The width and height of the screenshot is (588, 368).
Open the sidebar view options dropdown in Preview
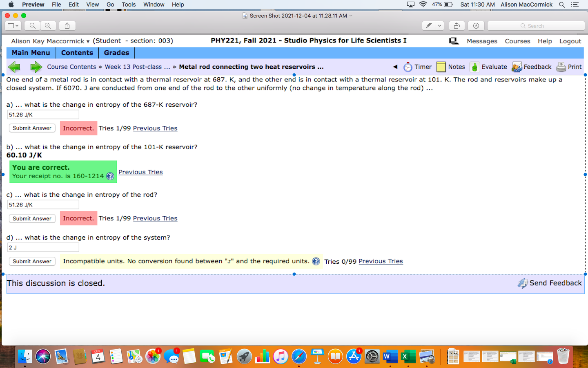click(13, 25)
